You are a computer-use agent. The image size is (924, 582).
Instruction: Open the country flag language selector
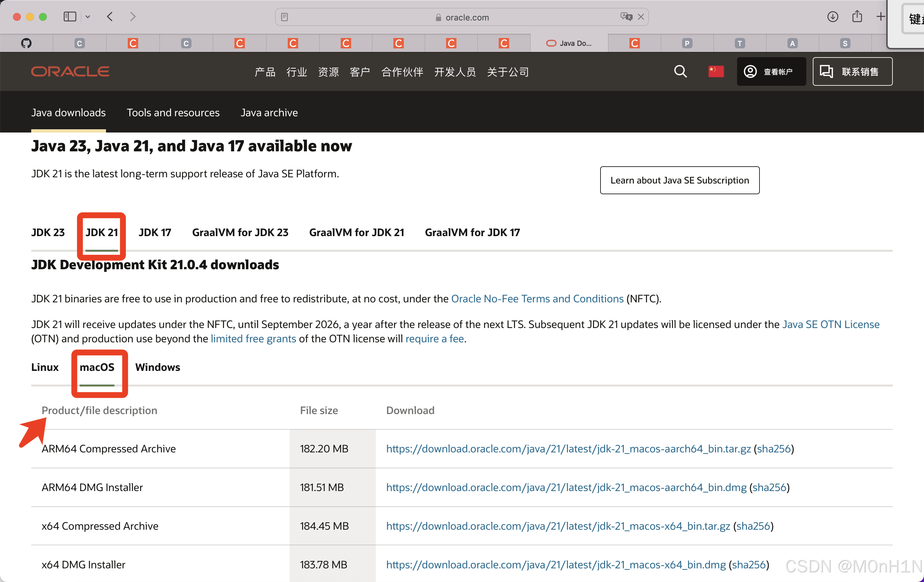[x=715, y=71]
